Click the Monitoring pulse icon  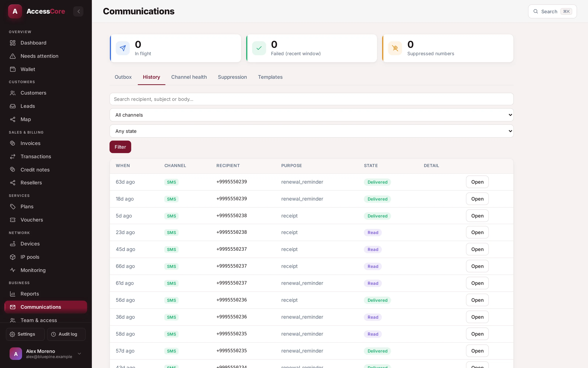click(x=13, y=270)
